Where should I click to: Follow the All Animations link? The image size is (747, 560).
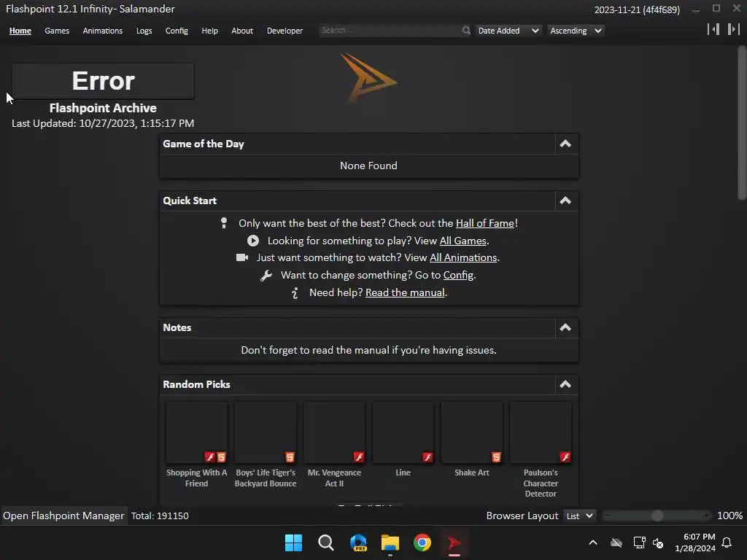(x=463, y=258)
